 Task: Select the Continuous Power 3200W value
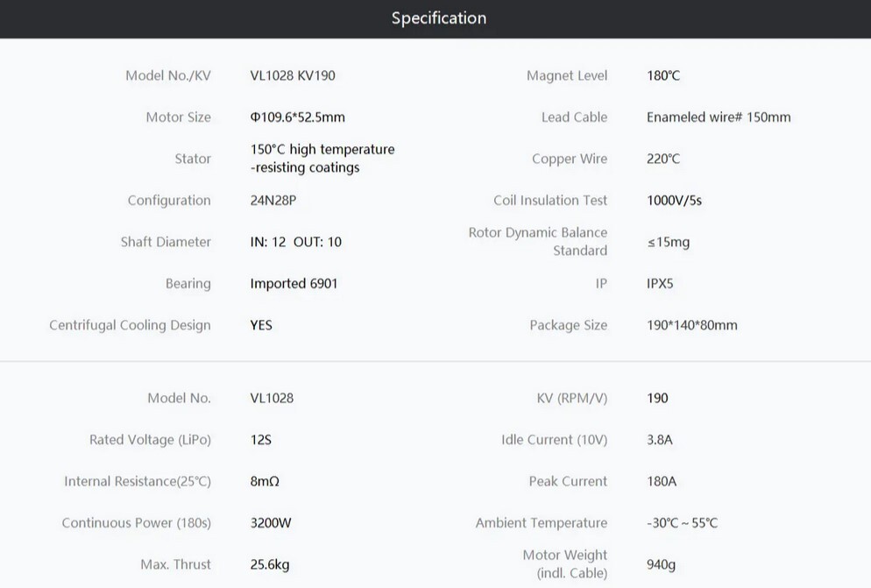coord(271,523)
